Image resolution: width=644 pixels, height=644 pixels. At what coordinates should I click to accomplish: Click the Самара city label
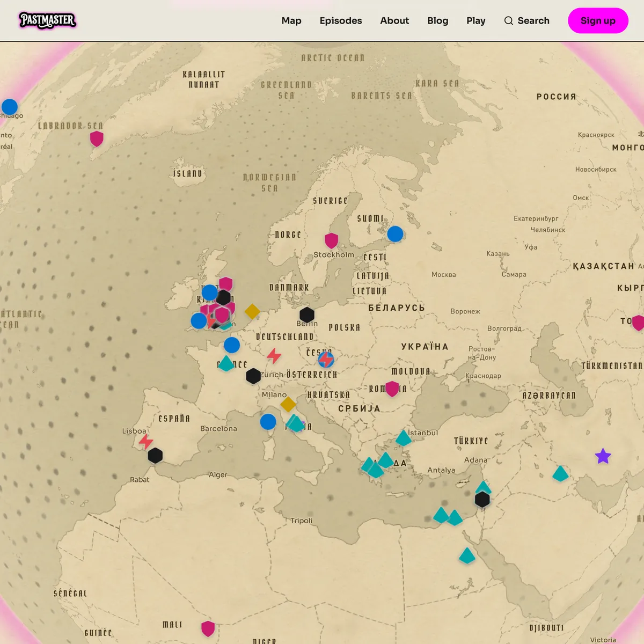pyautogui.click(x=514, y=275)
